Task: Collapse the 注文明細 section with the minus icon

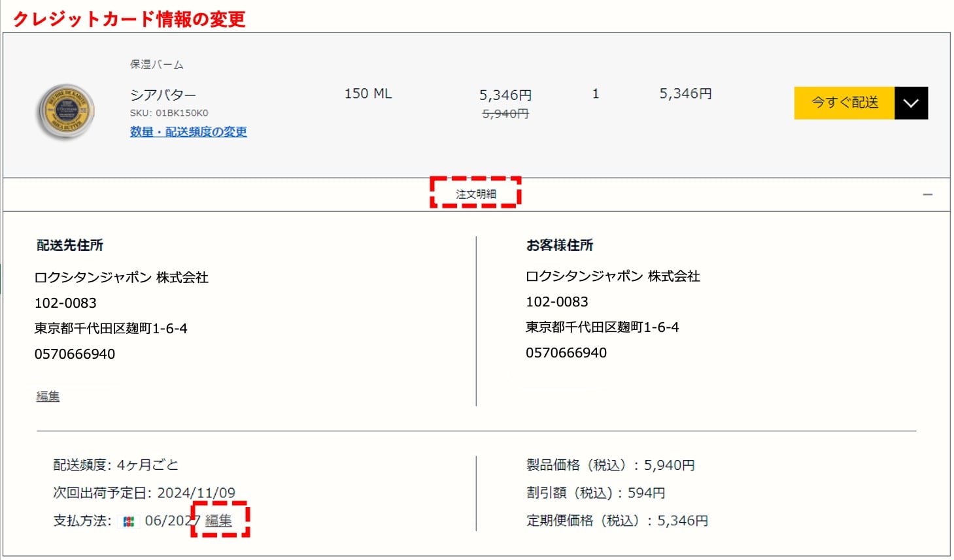Action: tap(927, 195)
